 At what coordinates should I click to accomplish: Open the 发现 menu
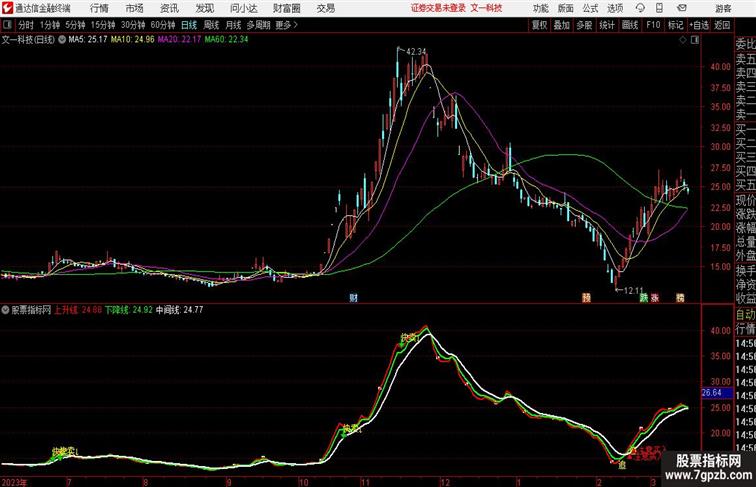(x=204, y=8)
